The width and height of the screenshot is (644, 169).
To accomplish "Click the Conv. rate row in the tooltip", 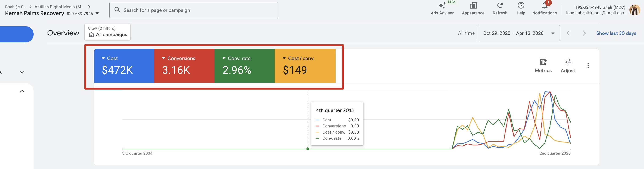I will (x=337, y=138).
